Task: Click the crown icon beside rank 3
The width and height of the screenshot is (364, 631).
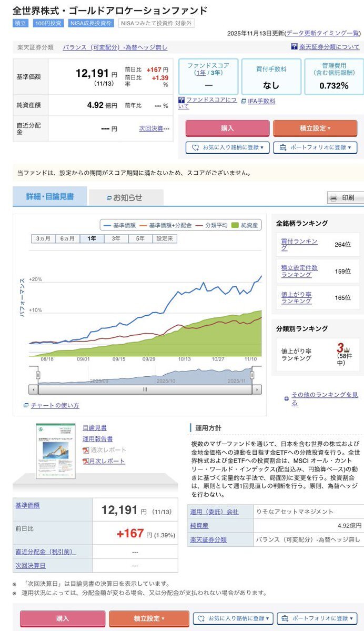Action: tap(347, 349)
